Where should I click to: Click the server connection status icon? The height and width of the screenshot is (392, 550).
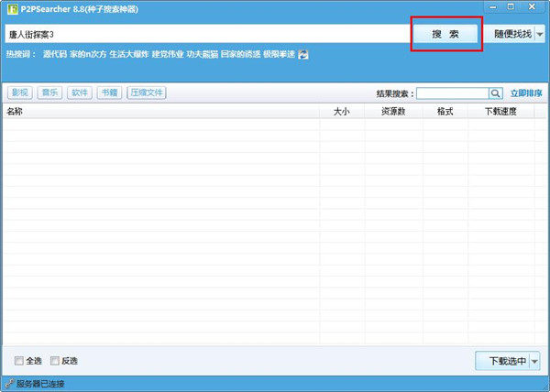coord(9,384)
